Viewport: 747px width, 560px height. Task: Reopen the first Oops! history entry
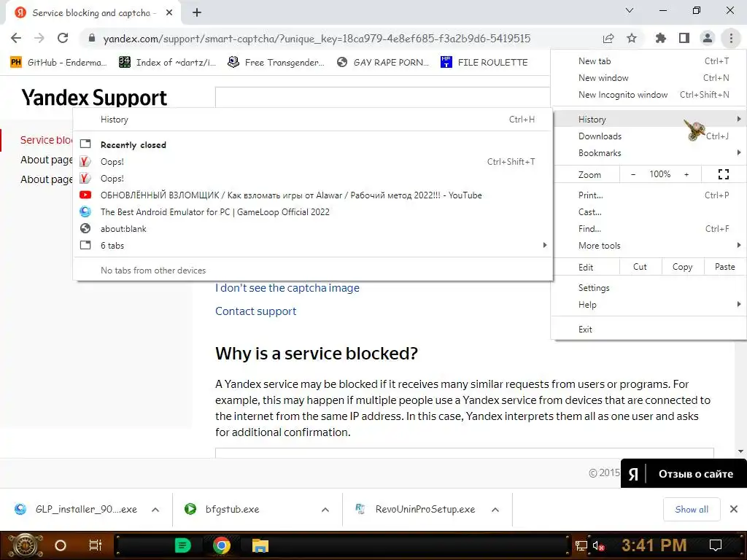click(313, 162)
